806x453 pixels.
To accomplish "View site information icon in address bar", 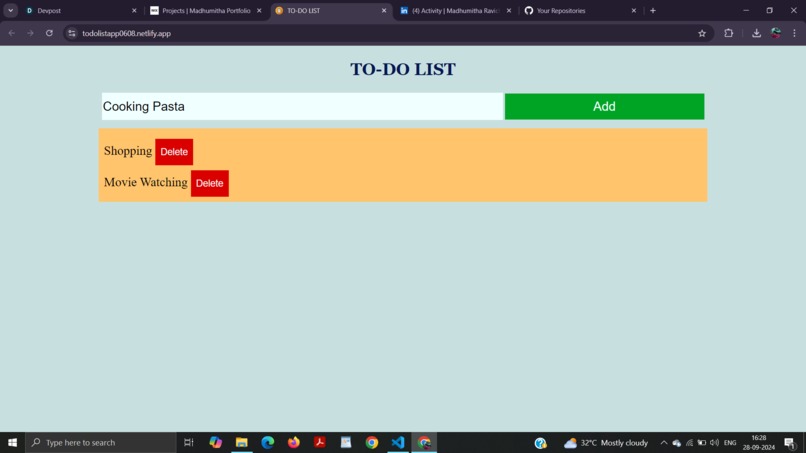I will click(72, 33).
